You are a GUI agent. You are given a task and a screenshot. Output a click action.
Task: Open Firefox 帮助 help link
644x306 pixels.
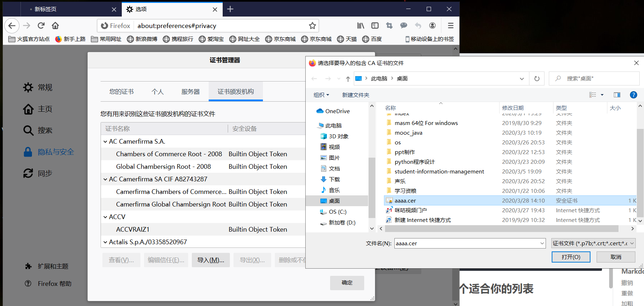click(x=48, y=283)
